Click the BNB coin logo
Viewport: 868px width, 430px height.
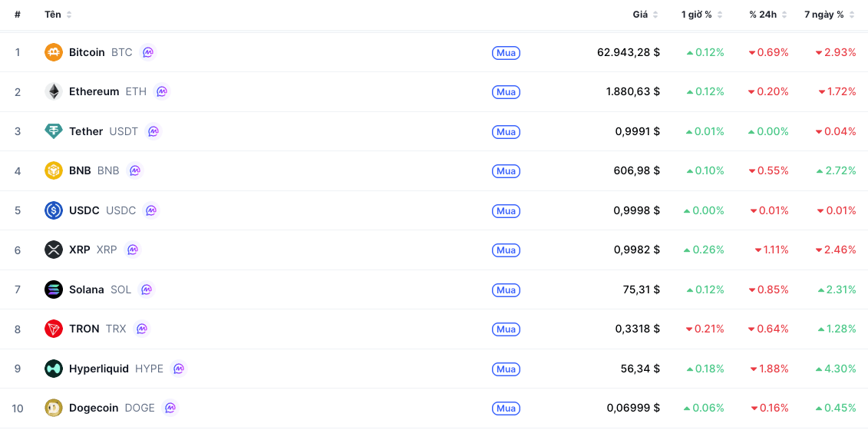click(54, 170)
